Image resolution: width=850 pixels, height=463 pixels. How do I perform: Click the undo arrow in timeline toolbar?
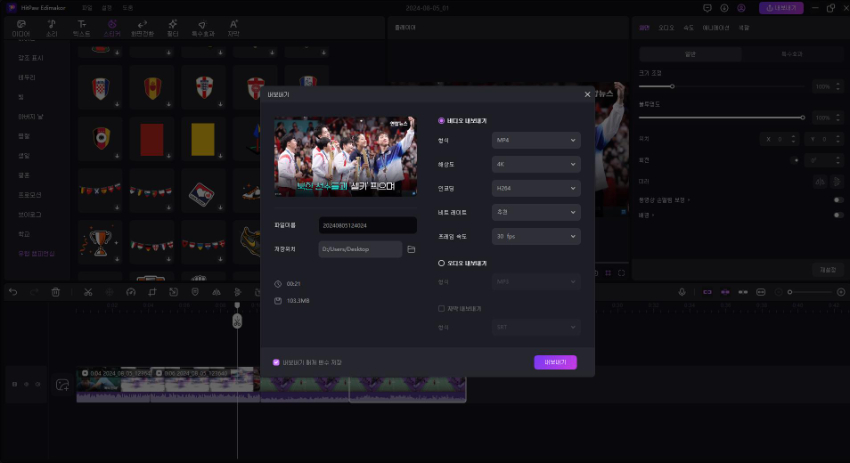13,292
